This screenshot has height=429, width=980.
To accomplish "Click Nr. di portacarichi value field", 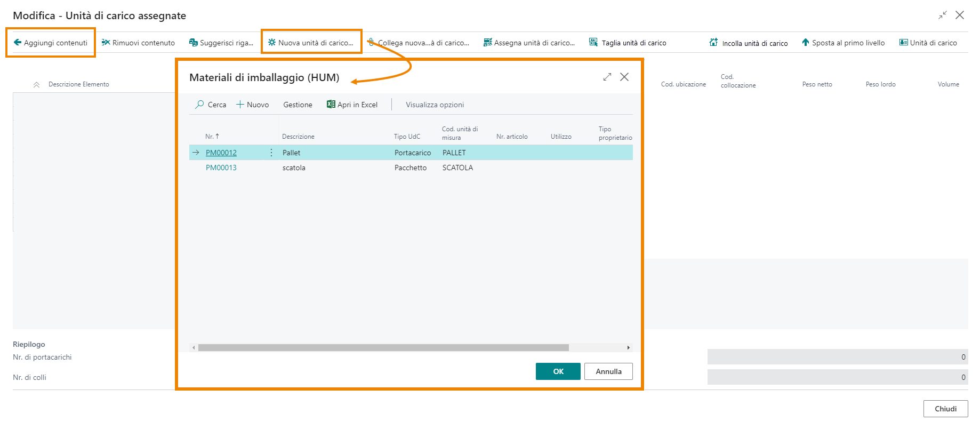I will [x=838, y=357].
